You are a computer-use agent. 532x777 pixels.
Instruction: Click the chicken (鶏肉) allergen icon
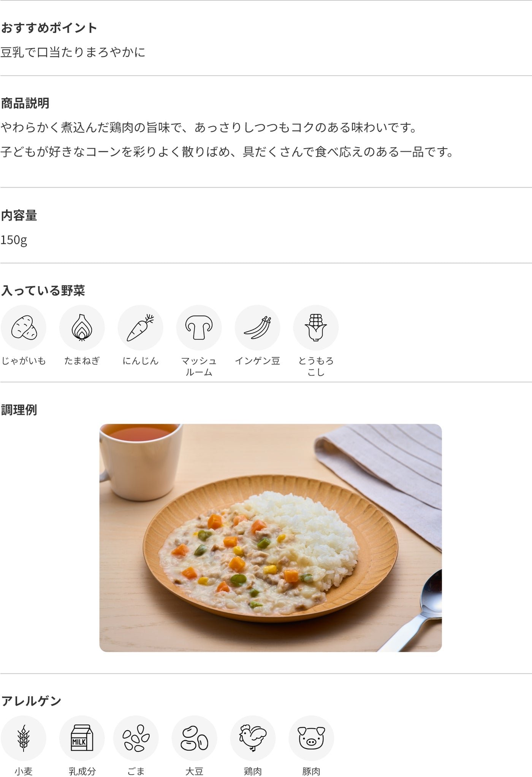[x=253, y=738]
